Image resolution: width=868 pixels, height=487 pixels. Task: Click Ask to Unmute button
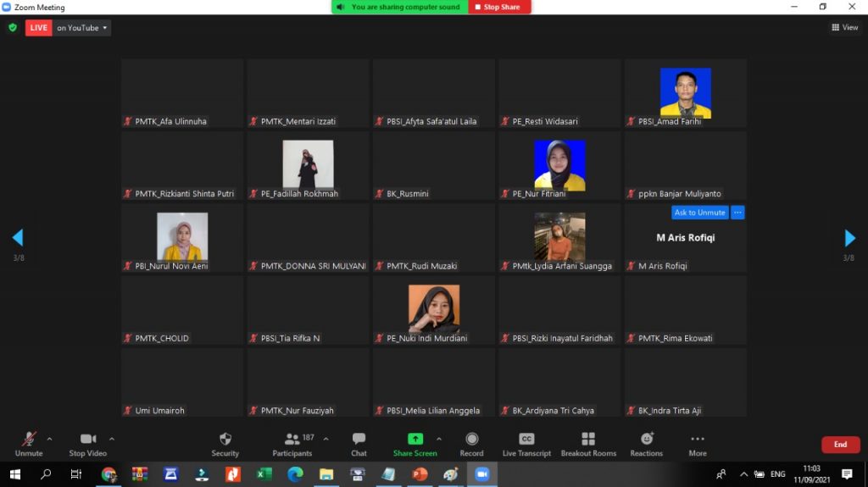click(x=699, y=213)
